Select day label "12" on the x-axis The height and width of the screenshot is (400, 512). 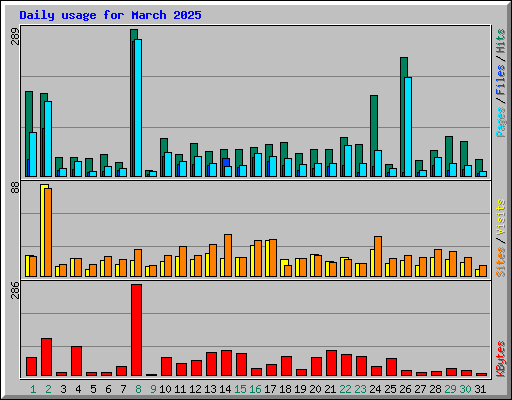(195, 389)
